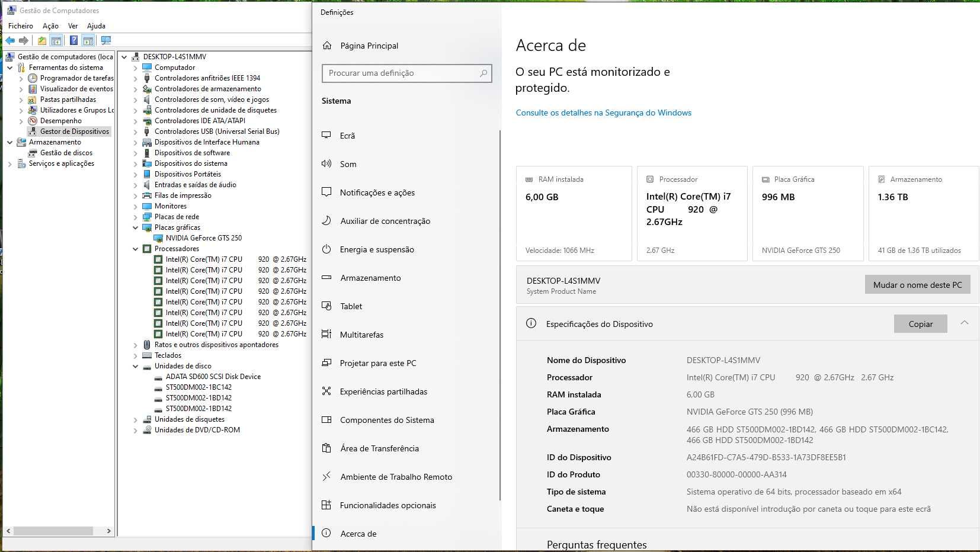
Task: Open the Tablet settings icon
Action: (326, 306)
